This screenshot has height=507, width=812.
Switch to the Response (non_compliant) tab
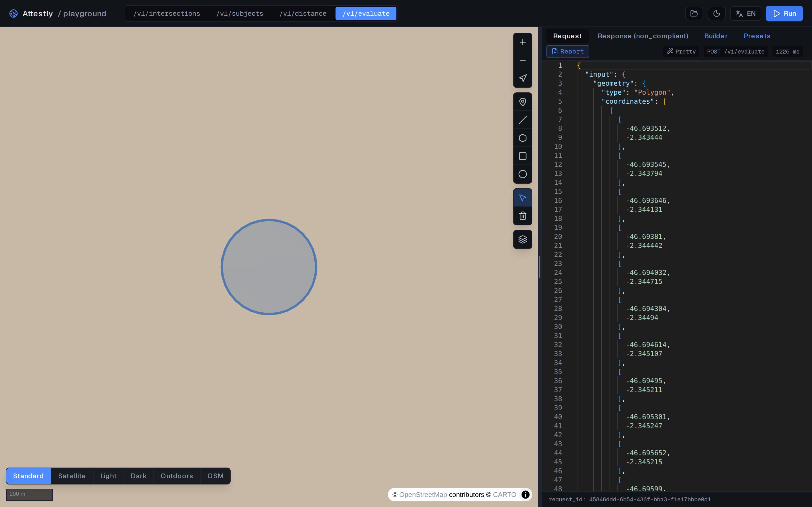pyautogui.click(x=643, y=36)
